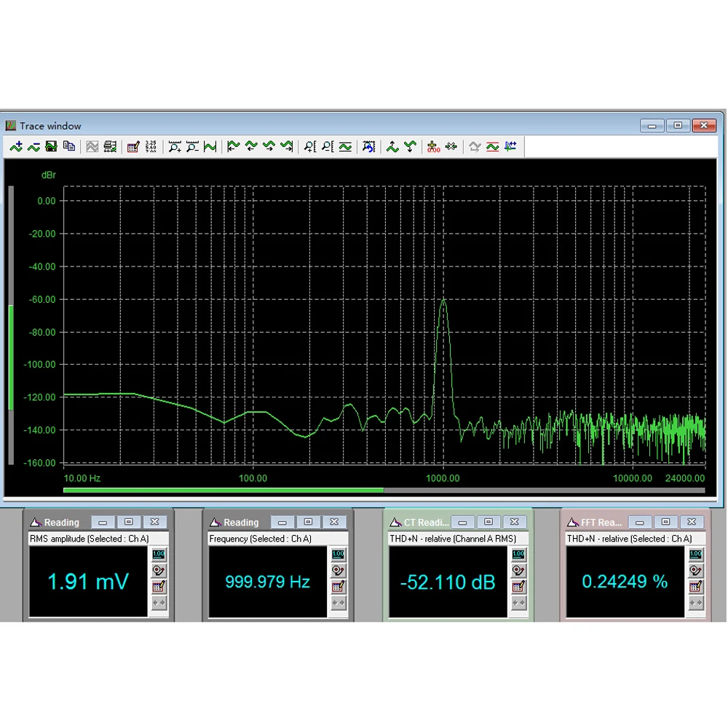Click the 1000.00 frequency axis label
Viewport: 728px width, 728px height.
click(443, 478)
